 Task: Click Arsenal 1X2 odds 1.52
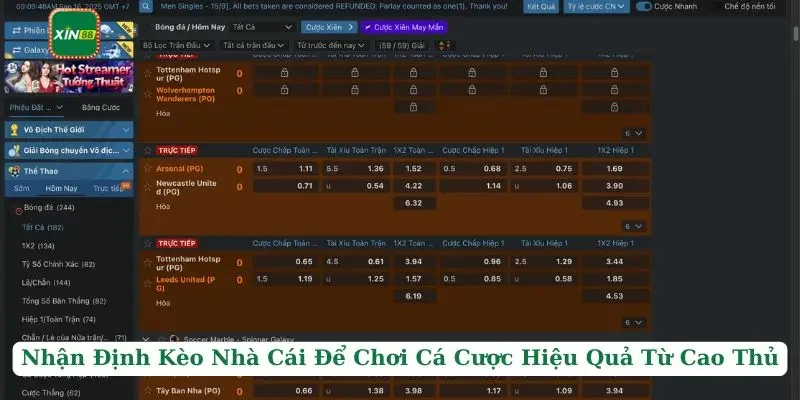414,168
